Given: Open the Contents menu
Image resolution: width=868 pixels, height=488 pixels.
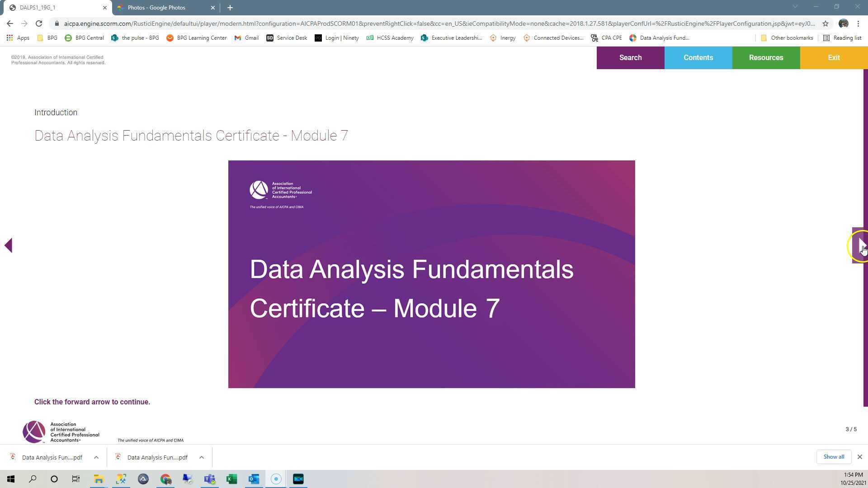Looking at the screenshot, I should (698, 58).
